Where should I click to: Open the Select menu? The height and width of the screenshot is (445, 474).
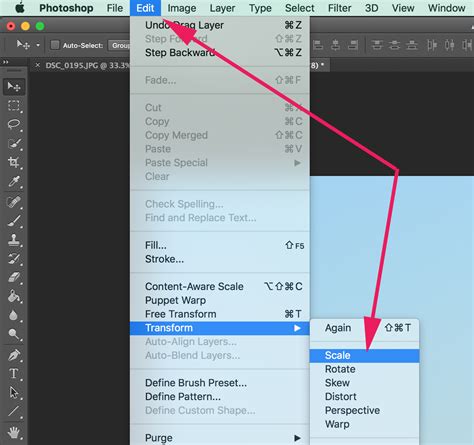299,8
